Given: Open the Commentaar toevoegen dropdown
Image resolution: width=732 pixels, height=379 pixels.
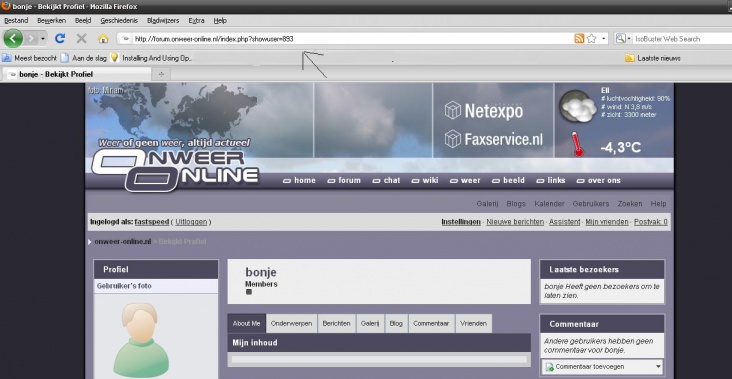Looking at the screenshot, I should (602, 367).
